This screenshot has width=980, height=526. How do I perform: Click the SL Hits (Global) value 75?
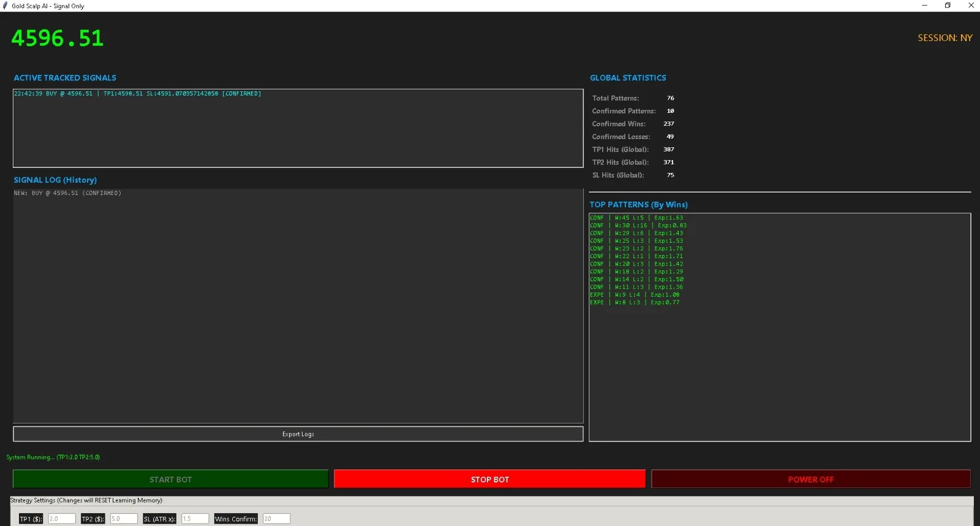[x=671, y=175]
